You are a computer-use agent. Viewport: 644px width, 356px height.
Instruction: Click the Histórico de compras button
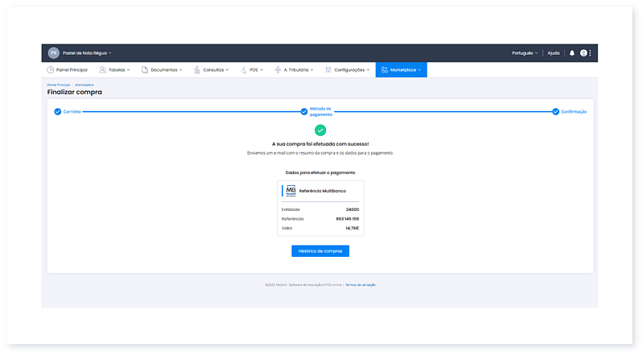click(320, 251)
